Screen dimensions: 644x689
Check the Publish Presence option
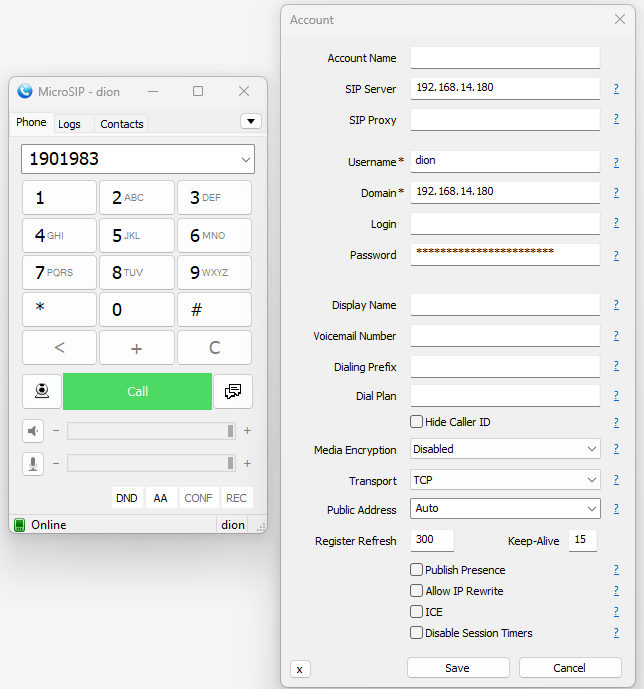click(x=417, y=570)
